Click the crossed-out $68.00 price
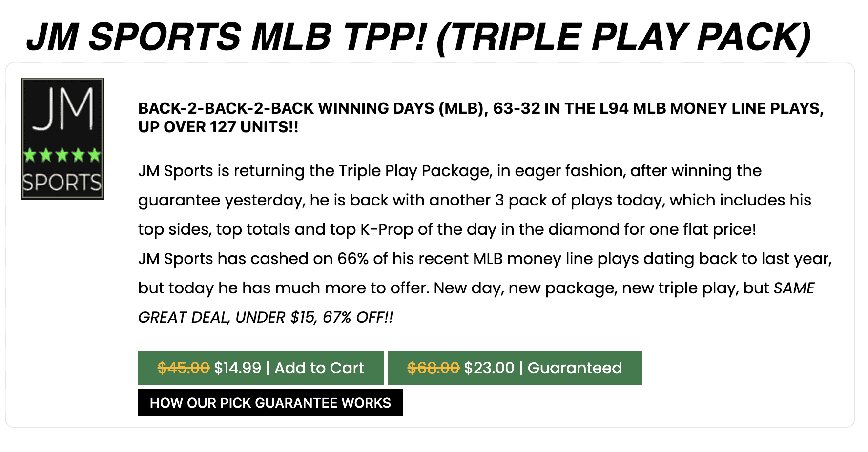The width and height of the screenshot is (868, 452). click(433, 368)
